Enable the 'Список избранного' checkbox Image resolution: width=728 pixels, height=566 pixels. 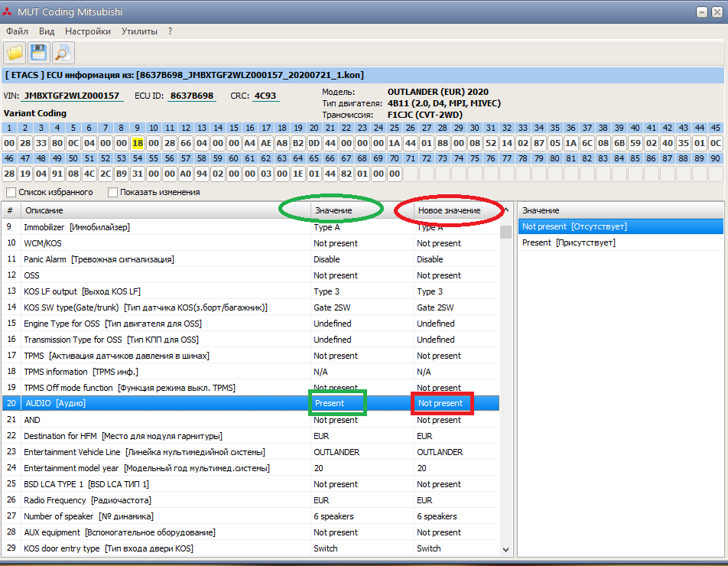click(11, 192)
